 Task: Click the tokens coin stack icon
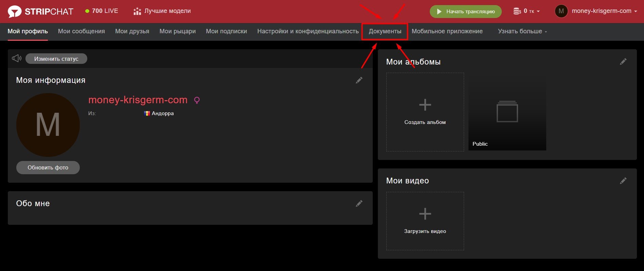point(517,11)
